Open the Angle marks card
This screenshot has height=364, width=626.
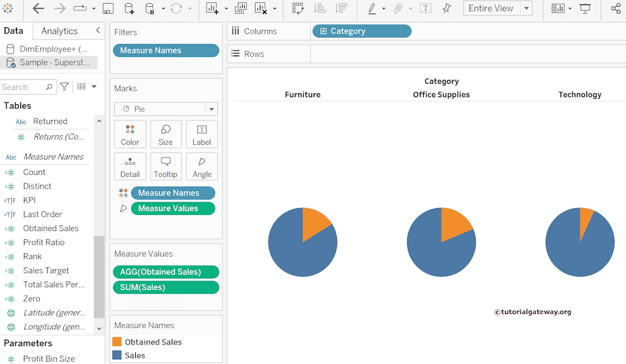(202, 167)
